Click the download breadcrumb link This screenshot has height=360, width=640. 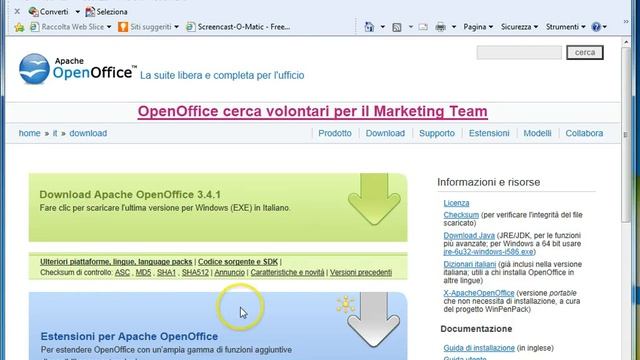pos(88,133)
